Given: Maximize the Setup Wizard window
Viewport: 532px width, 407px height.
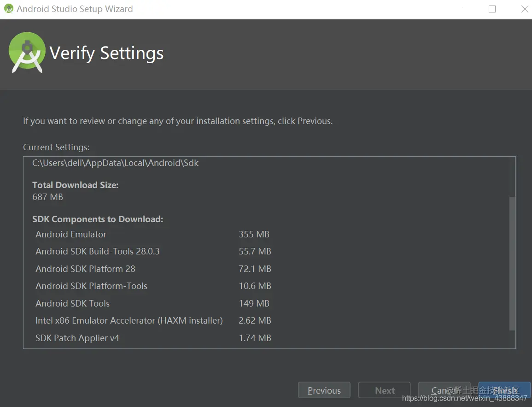Looking at the screenshot, I should click(x=492, y=9).
